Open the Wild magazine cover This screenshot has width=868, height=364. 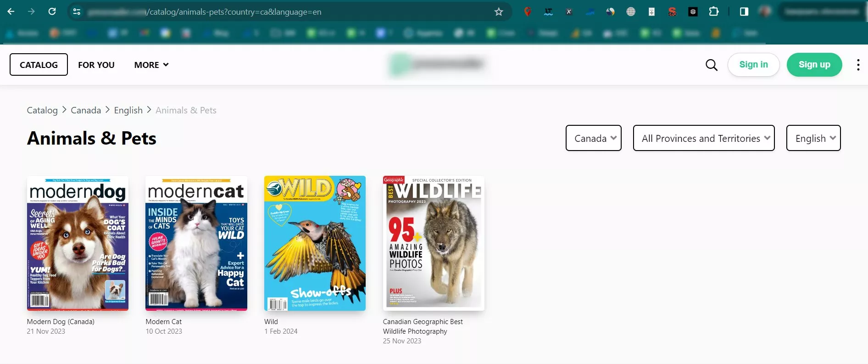(x=315, y=243)
